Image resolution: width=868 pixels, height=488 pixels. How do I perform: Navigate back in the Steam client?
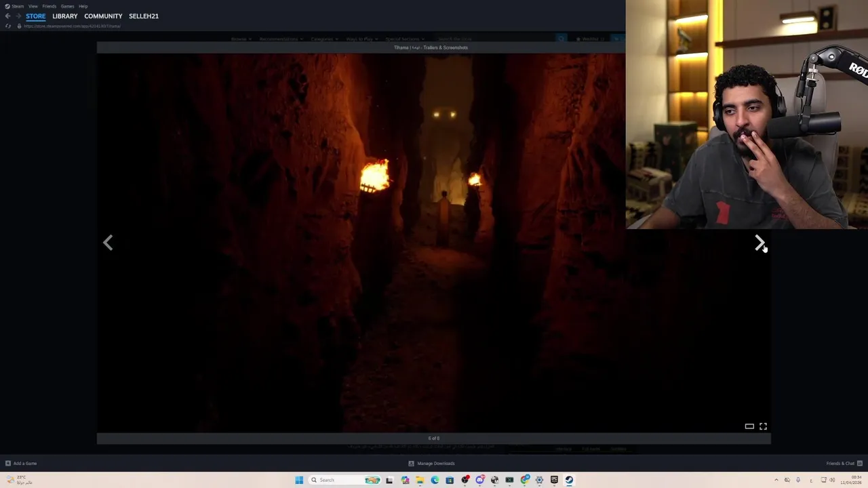(7, 16)
